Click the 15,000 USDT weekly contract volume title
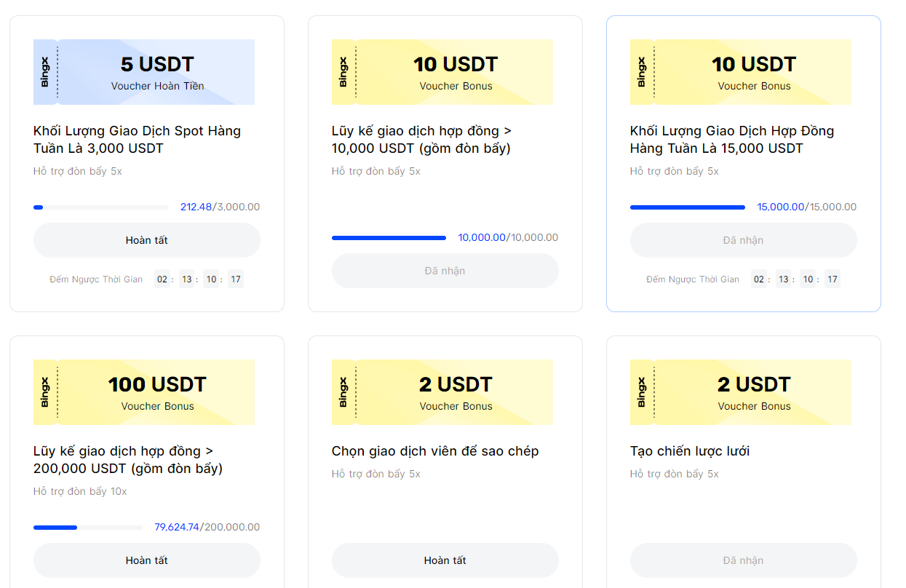This screenshot has height=588, width=906. click(731, 140)
